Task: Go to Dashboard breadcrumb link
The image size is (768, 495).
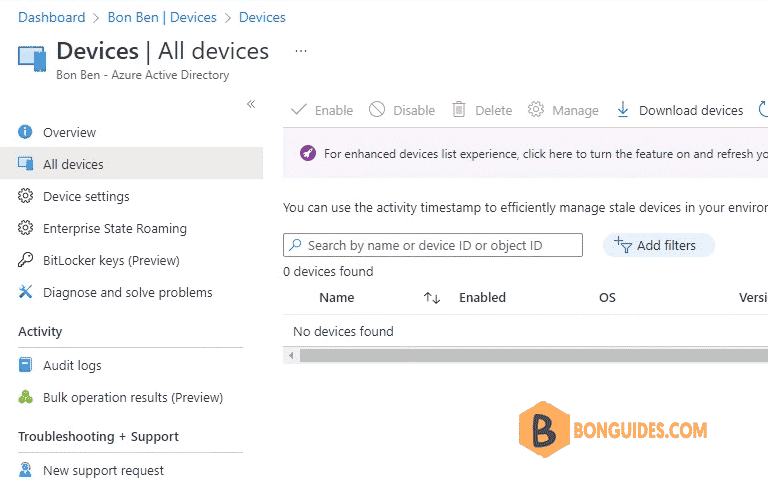Action: click(51, 17)
